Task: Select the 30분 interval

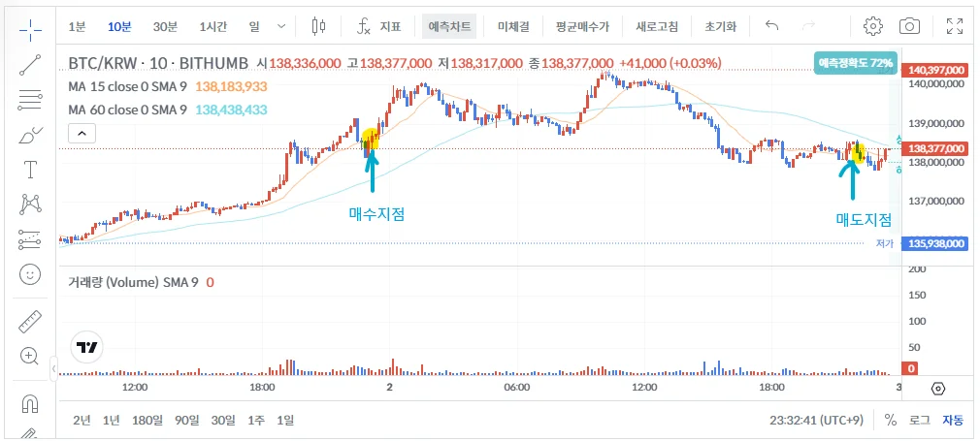Action: pyautogui.click(x=165, y=26)
